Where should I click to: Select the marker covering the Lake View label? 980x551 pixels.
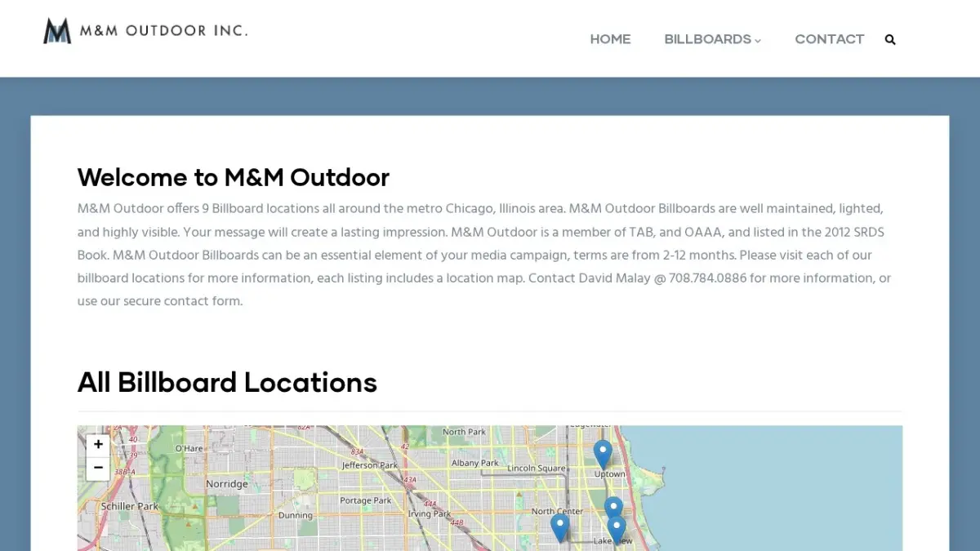coord(617,530)
